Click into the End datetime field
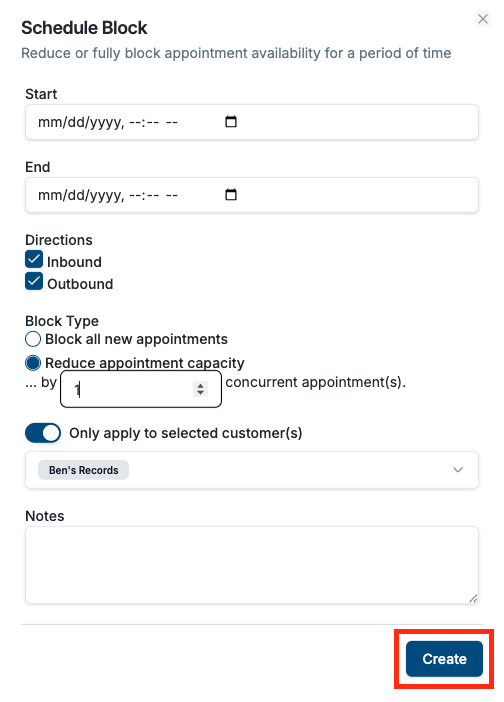The image size is (504, 702). tap(252, 195)
